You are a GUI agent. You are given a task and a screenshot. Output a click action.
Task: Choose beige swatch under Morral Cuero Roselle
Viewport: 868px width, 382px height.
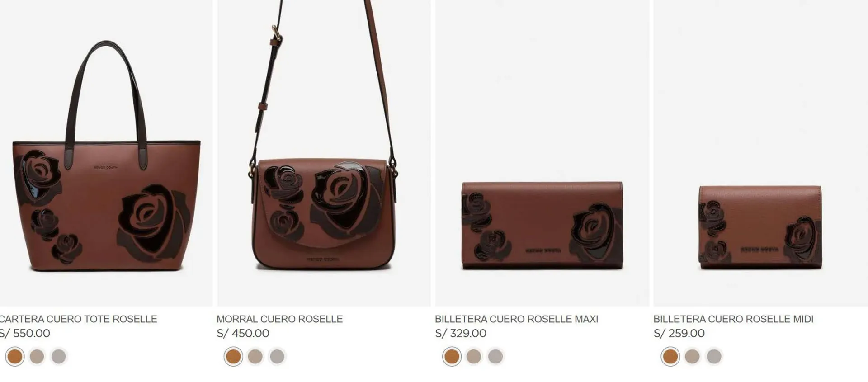[x=255, y=357]
